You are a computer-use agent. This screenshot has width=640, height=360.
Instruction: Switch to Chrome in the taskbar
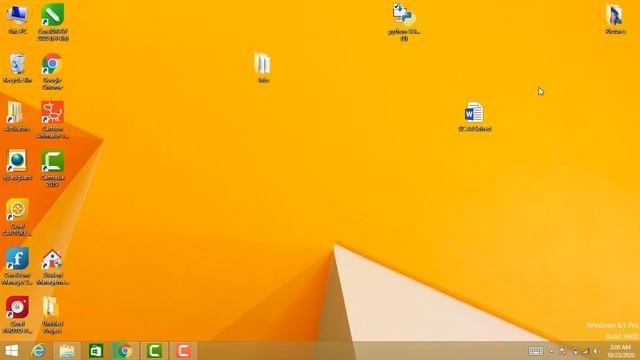pos(125,351)
